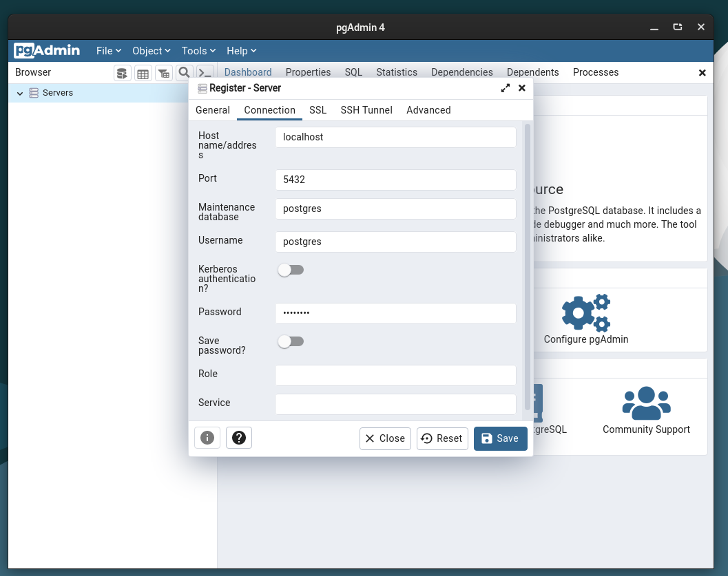Click the Filtered Rows toolbar icon
The width and height of the screenshot is (728, 576).
tap(164, 73)
